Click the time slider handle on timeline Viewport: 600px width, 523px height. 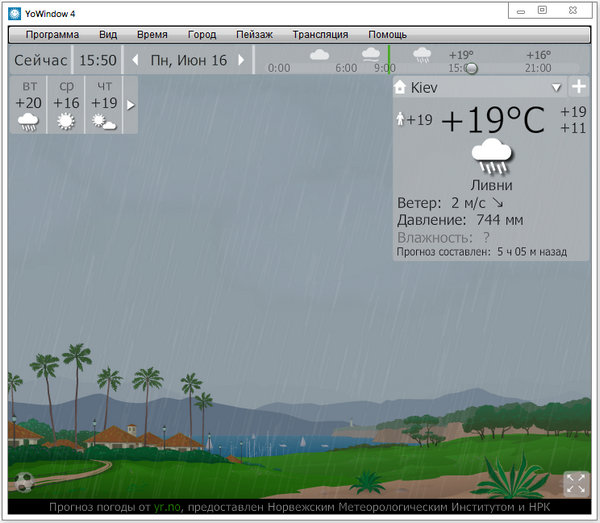coord(471,68)
